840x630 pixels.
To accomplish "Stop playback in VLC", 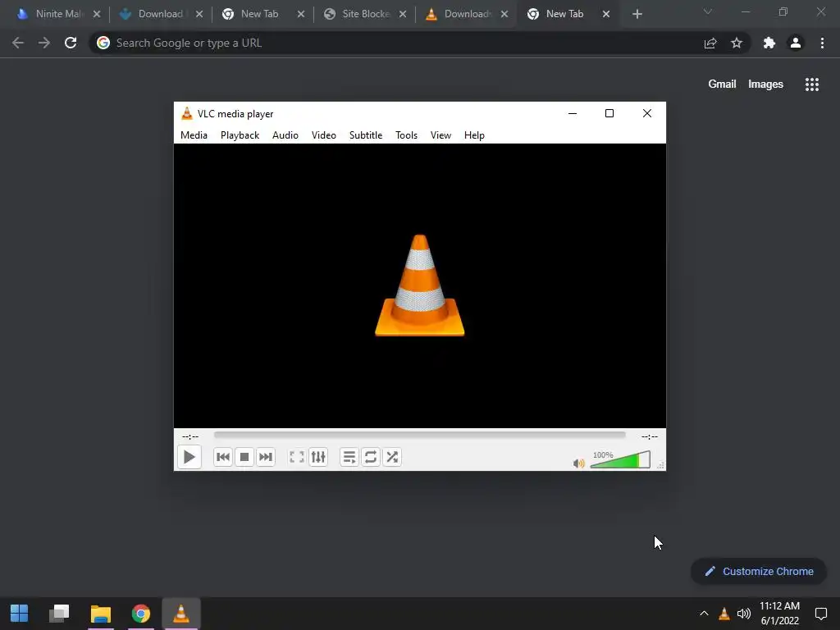I will point(244,457).
